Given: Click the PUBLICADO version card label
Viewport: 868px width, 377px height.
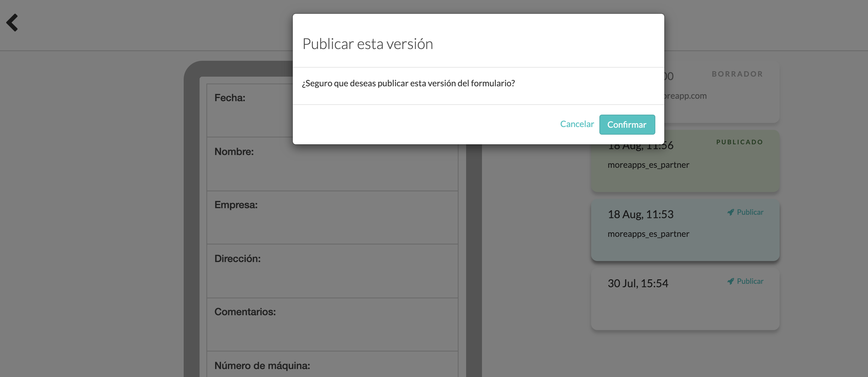Looking at the screenshot, I should pyautogui.click(x=740, y=142).
